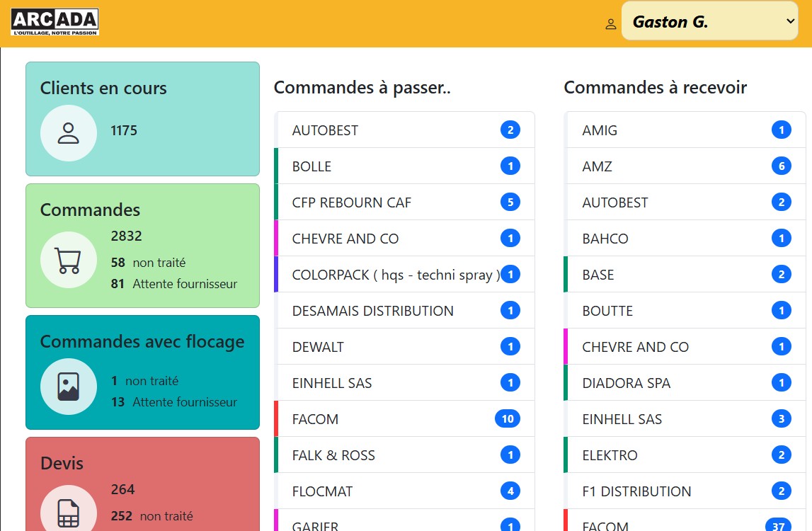
Task: Open the Gaston G. user dropdown
Action: (x=709, y=21)
